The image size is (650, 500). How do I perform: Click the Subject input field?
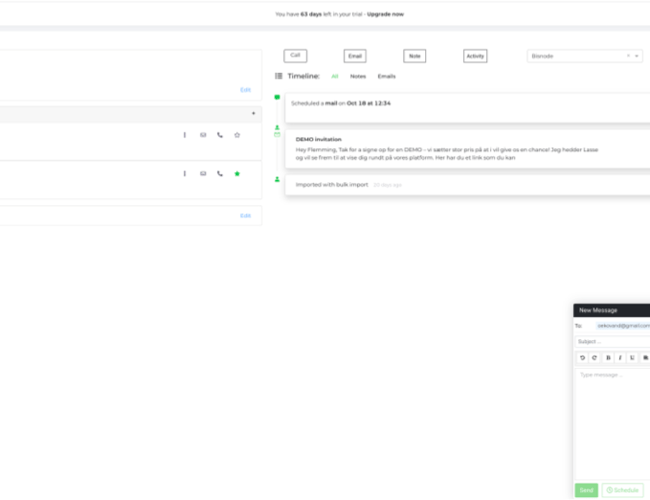point(613,342)
